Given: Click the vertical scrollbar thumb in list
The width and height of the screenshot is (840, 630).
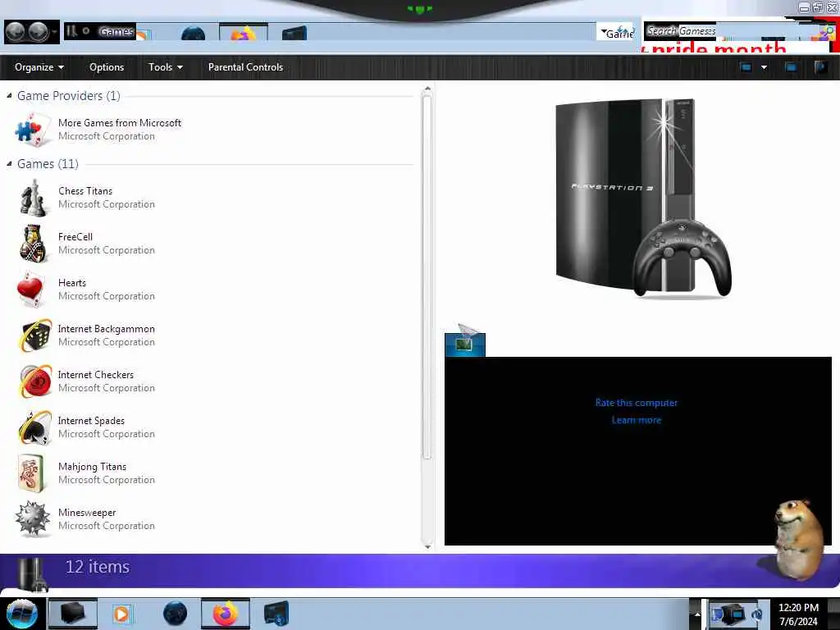Looking at the screenshot, I should click(x=427, y=276).
